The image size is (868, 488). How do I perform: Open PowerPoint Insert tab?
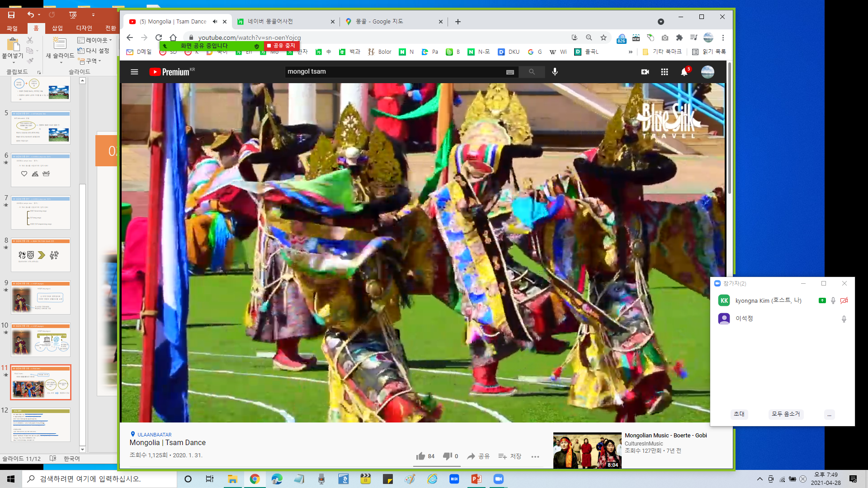(x=57, y=28)
